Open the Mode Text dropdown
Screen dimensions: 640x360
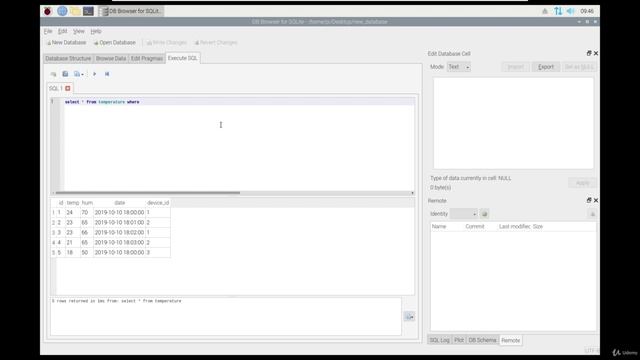coord(459,67)
